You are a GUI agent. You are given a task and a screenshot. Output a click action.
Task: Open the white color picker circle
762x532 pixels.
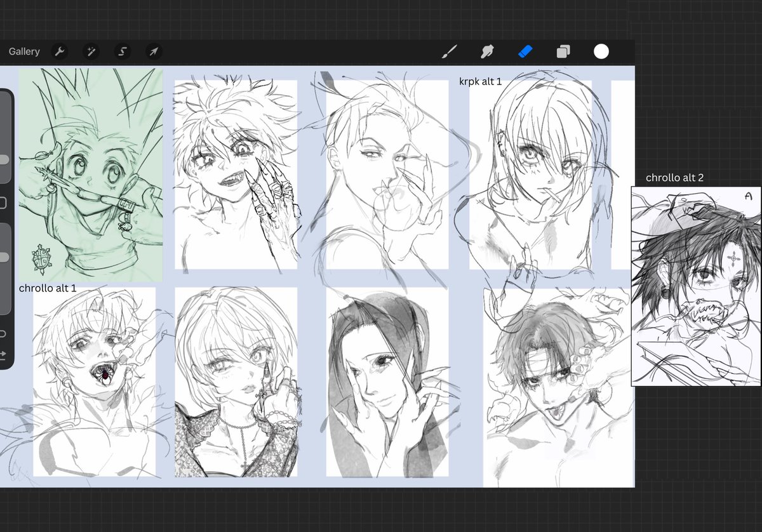601,51
